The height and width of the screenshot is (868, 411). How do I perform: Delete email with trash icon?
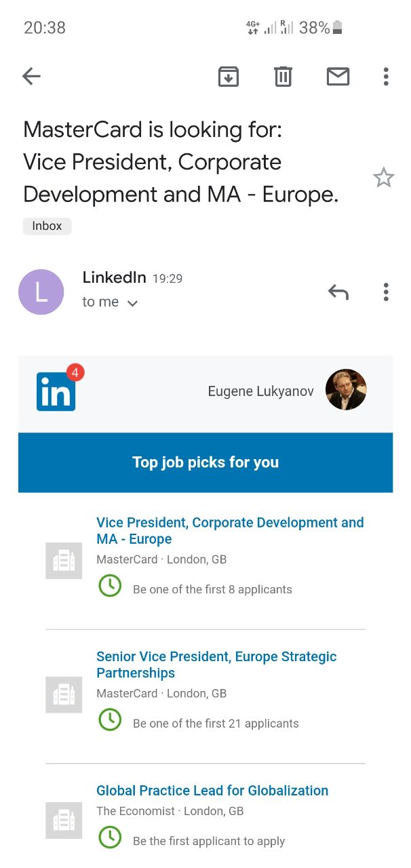click(x=283, y=77)
